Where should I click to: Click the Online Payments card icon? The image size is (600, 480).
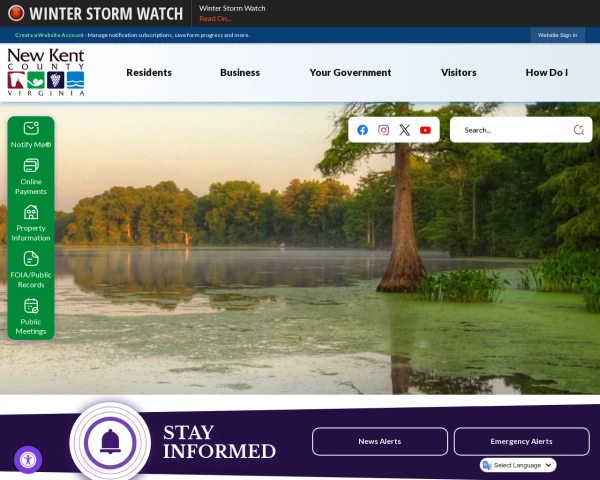coord(31,165)
